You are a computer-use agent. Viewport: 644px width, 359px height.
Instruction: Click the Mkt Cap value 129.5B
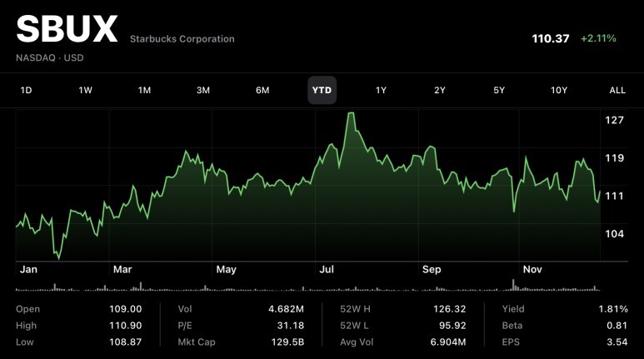[287, 342]
